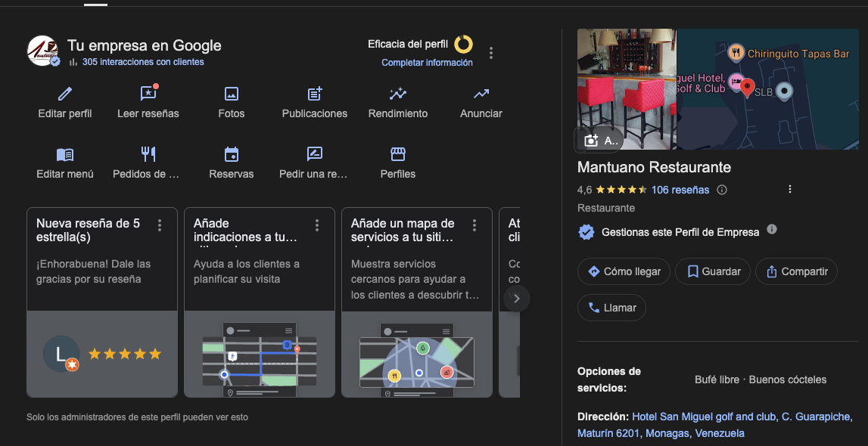Open the Perfiles storefront icon
Image resolution: width=868 pixels, height=446 pixels.
pos(398,154)
